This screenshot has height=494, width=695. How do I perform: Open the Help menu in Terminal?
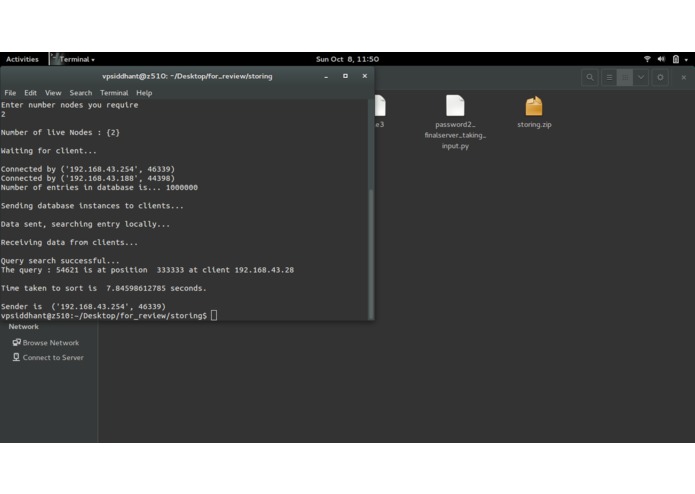(x=144, y=93)
